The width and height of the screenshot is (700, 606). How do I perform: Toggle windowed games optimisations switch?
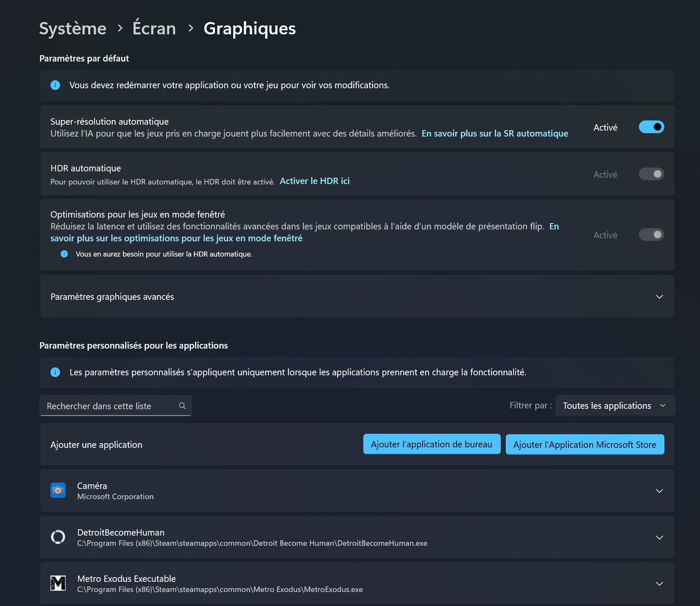point(651,235)
